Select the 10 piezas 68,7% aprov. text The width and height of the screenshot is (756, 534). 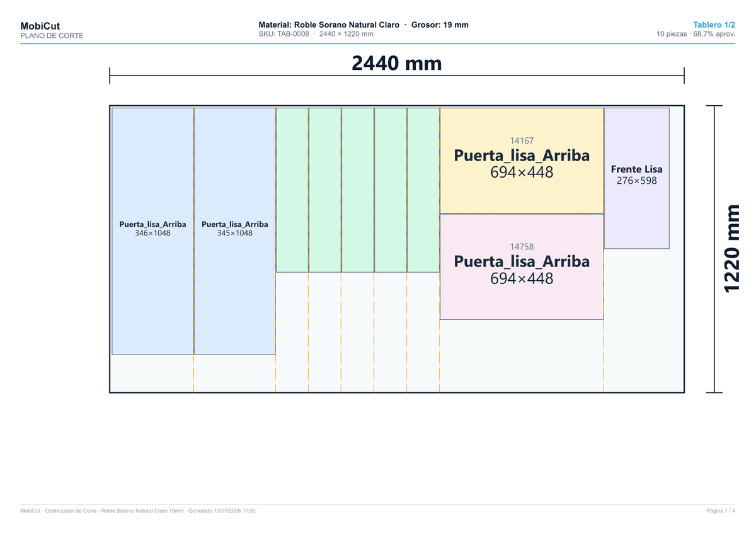tap(696, 34)
